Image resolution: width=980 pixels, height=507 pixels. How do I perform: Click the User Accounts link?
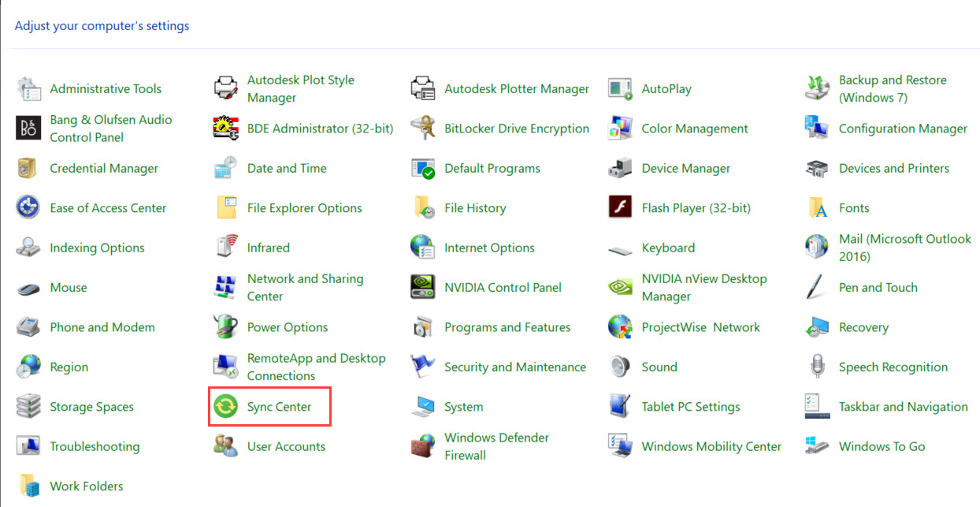(286, 446)
